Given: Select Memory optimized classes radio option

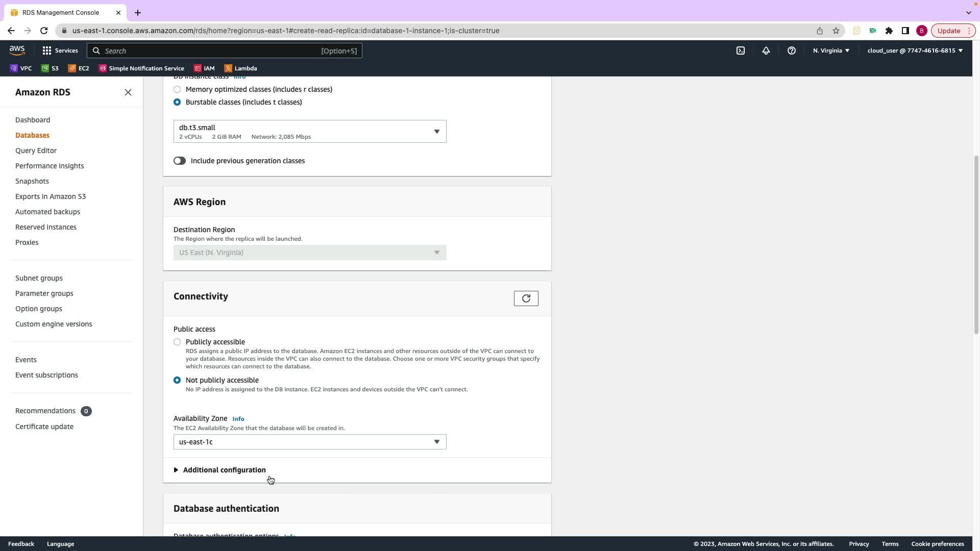Looking at the screenshot, I should [177, 89].
